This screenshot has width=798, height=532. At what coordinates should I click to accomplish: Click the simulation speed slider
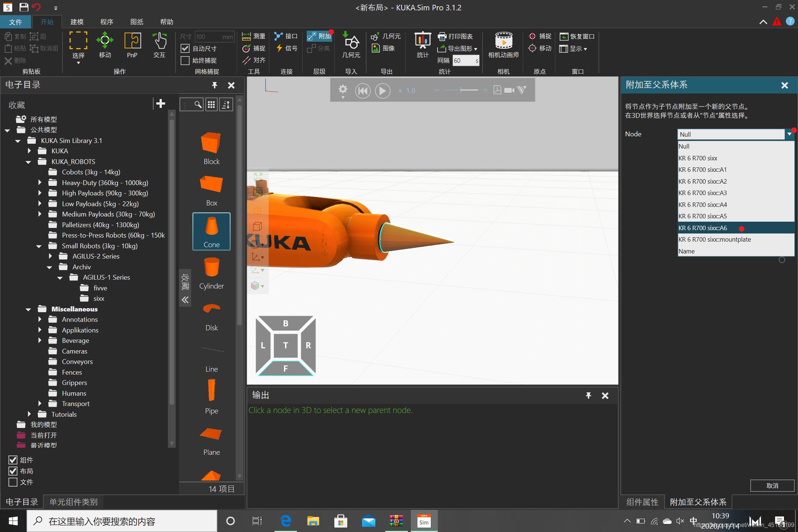coord(461,90)
